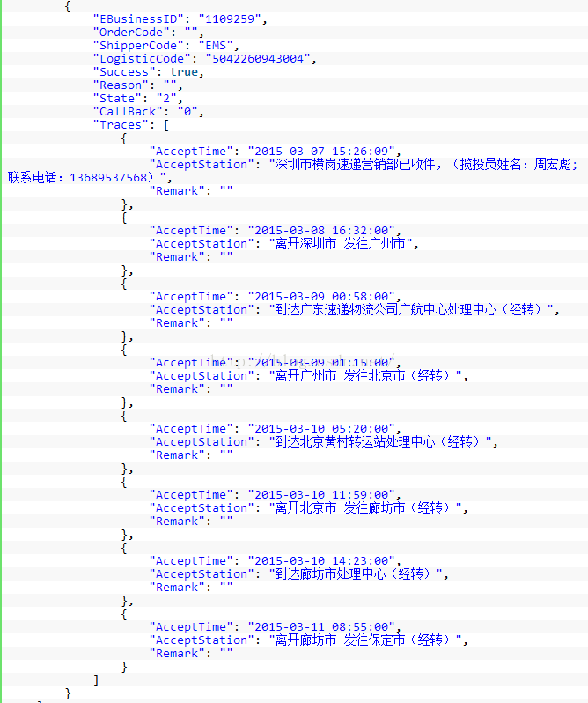The height and width of the screenshot is (703, 588).
Task: Click AcceptTime "2015-03-07 15:26:09"
Action: pyautogui.click(x=321, y=152)
